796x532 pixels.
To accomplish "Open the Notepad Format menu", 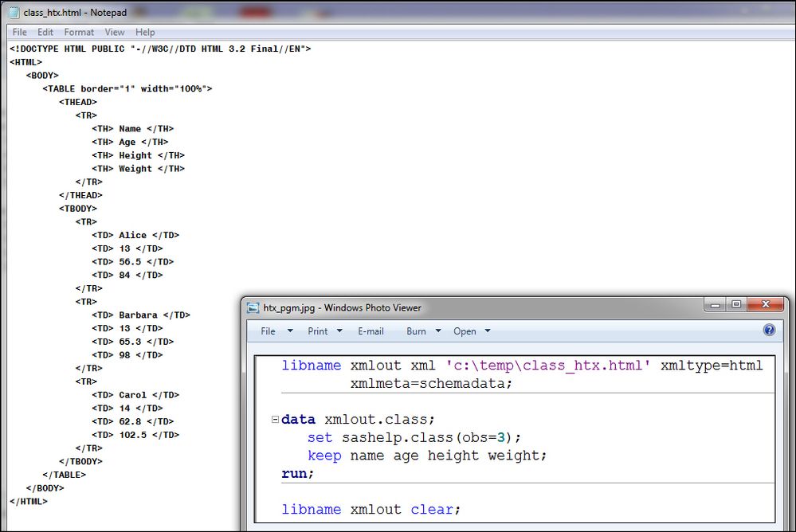I will [x=79, y=33].
